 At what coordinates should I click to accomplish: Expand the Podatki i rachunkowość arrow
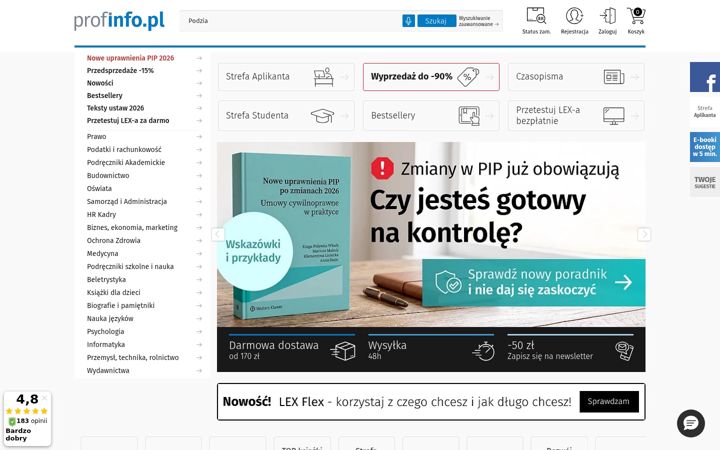(199, 149)
